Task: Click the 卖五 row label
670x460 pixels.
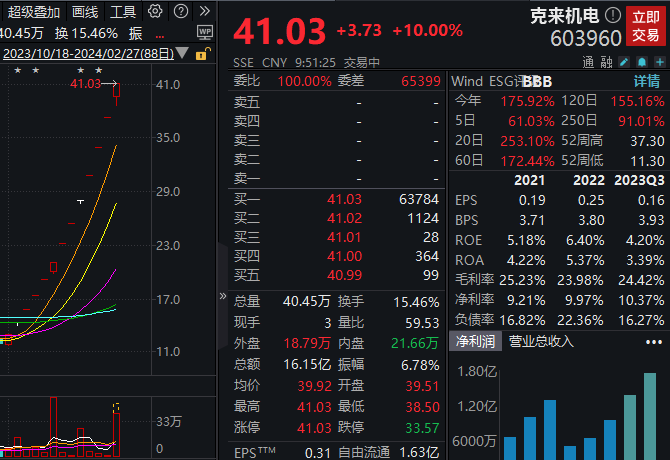Action: 247,102
